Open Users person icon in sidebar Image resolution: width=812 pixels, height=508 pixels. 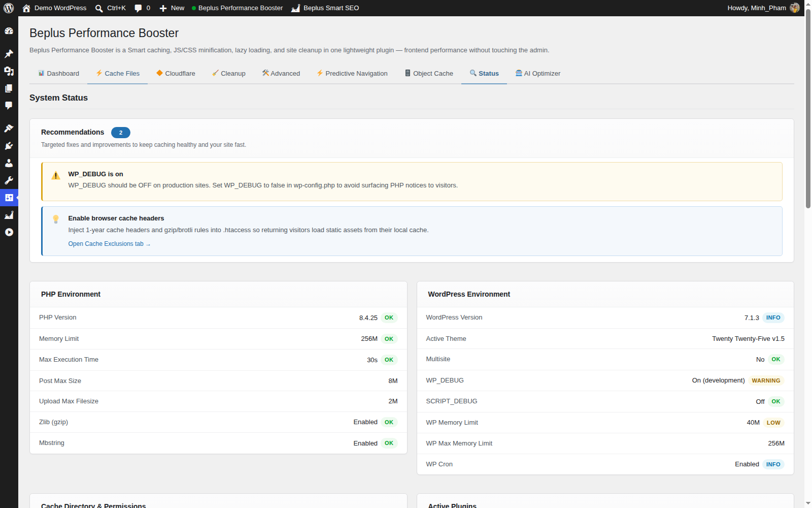point(9,163)
